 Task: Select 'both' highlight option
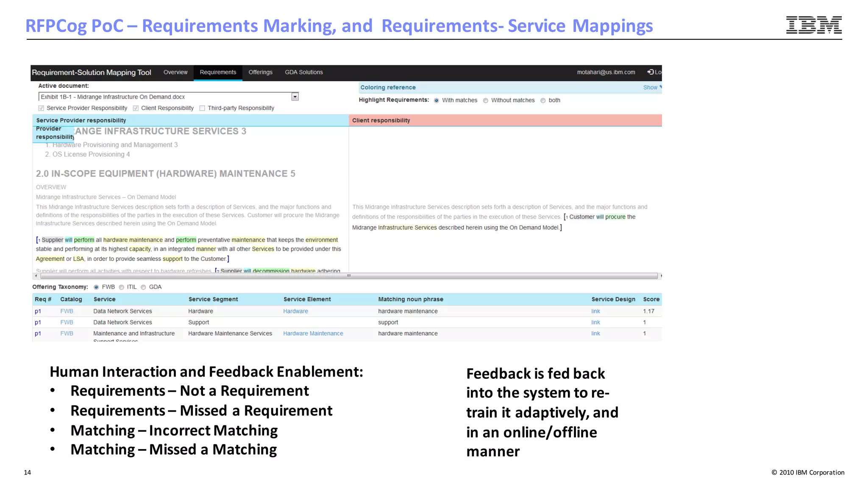pos(543,100)
